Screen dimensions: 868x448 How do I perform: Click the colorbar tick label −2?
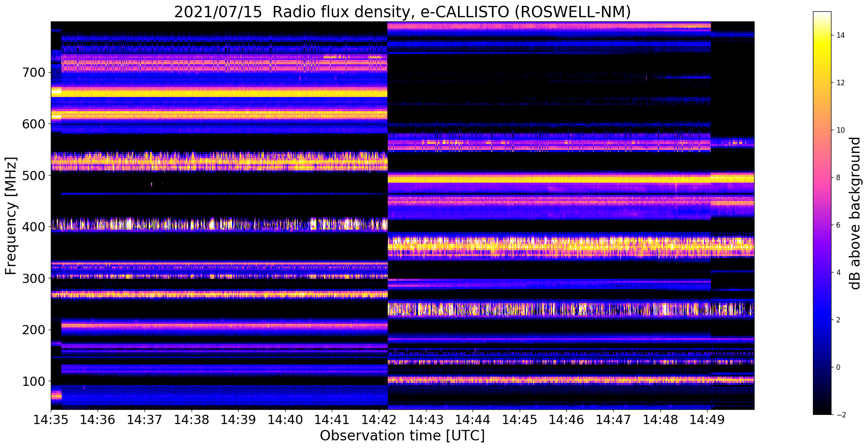841,415
